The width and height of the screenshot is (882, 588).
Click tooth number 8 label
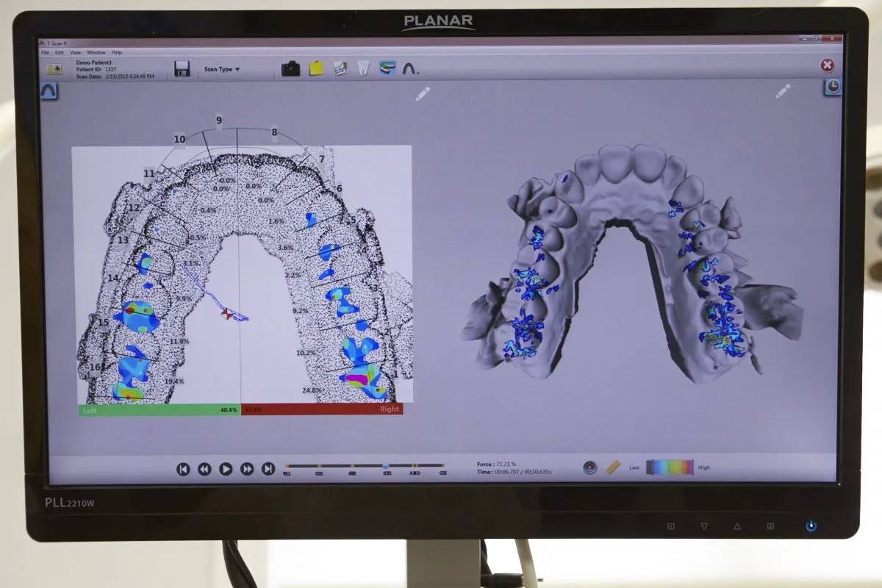274,132
